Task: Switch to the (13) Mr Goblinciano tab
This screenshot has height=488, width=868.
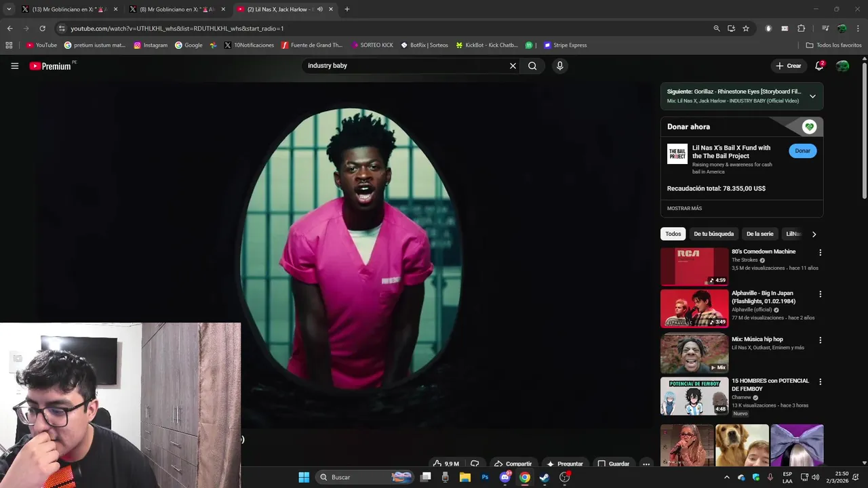Action: 70,9
